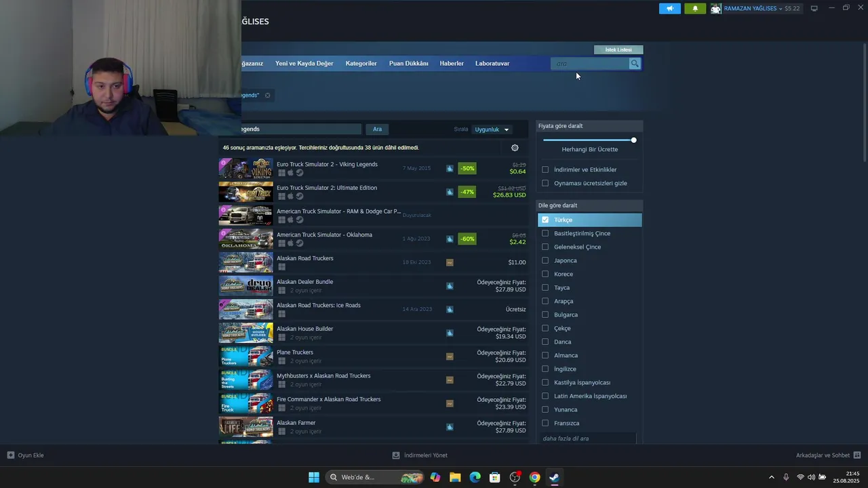Viewport: 868px width, 488px height.
Task: Click the Steam taskbar icon
Action: point(554,477)
